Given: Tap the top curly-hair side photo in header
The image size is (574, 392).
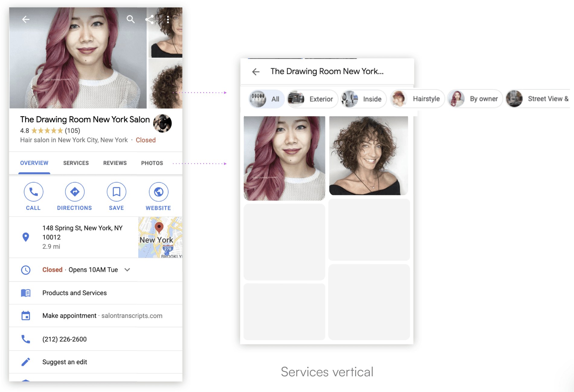Looking at the screenshot, I should 165,33.
